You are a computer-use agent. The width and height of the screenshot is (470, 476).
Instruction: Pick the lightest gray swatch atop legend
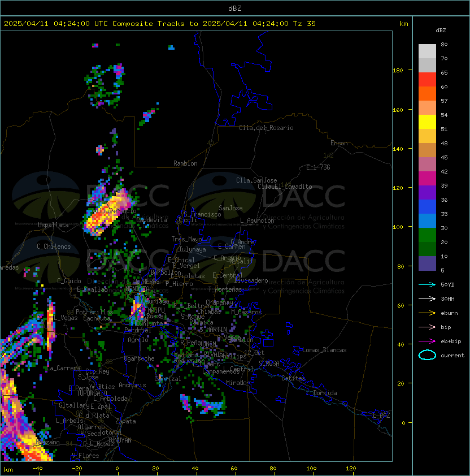pyautogui.click(x=427, y=51)
